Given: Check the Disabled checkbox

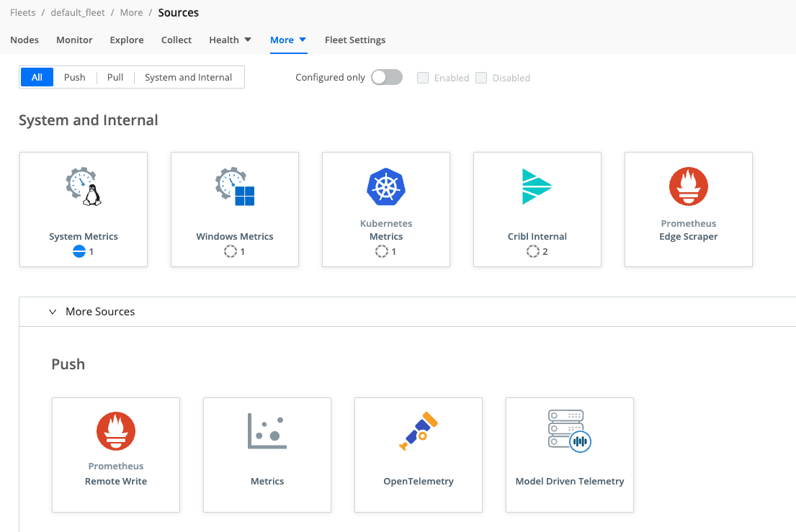Looking at the screenshot, I should pyautogui.click(x=482, y=78).
